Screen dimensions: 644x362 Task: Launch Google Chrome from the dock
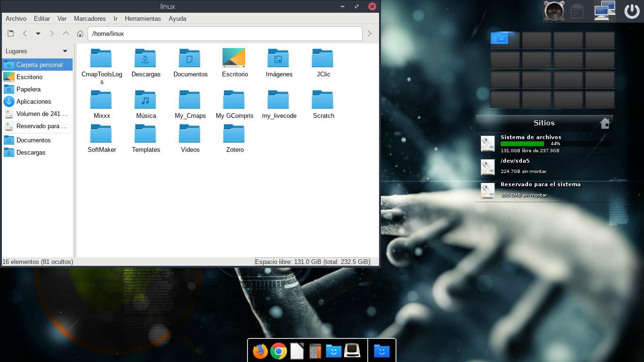279,351
